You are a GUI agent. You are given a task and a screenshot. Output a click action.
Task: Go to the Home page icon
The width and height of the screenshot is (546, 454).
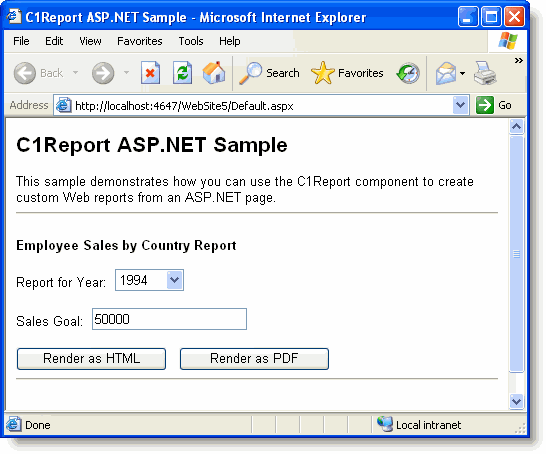(x=214, y=73)
